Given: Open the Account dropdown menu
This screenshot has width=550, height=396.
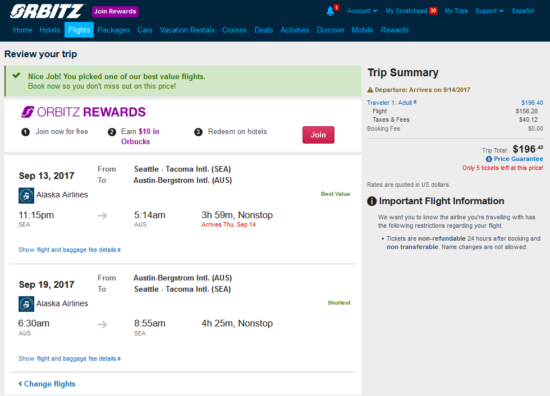Looking at the screenshot, I should coord(362,11).
